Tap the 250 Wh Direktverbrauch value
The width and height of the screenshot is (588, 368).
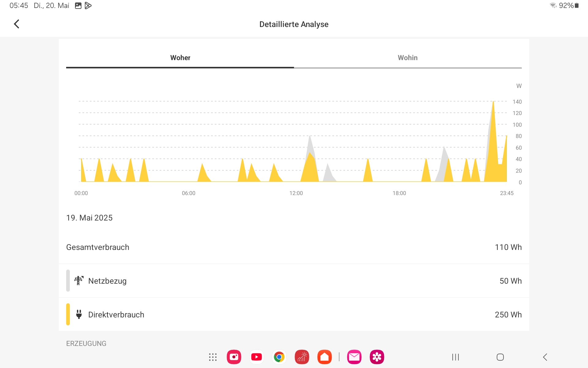coord(508,315)
